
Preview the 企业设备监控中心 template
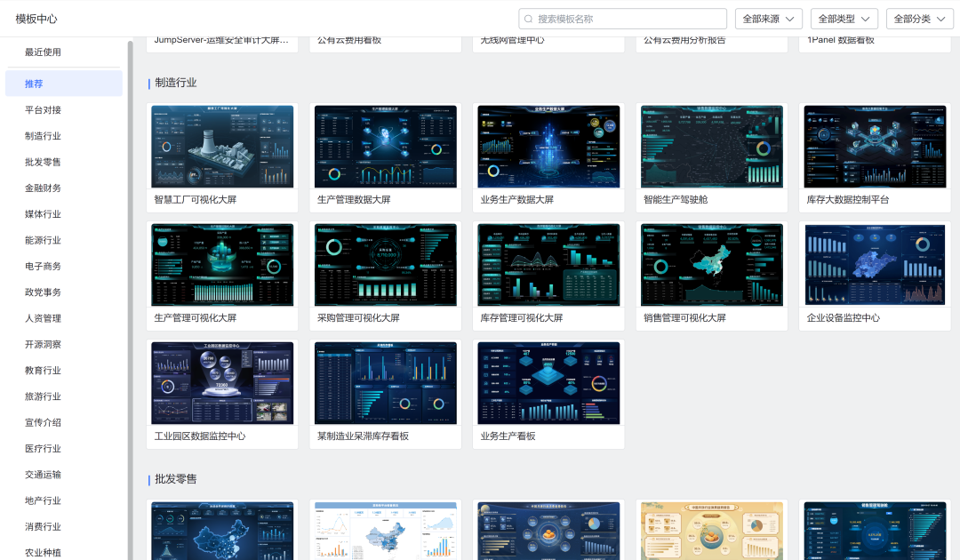[875, 264]
